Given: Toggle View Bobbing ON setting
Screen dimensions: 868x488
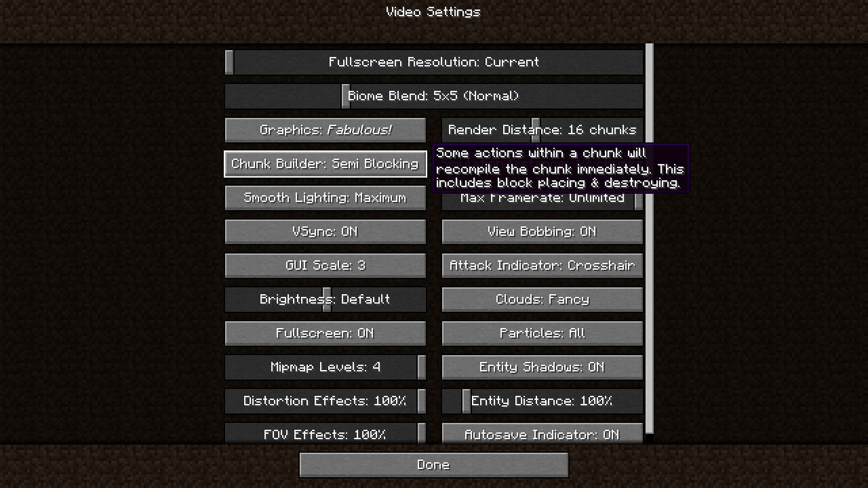Looking at the screenshot, I should [542, 231].
